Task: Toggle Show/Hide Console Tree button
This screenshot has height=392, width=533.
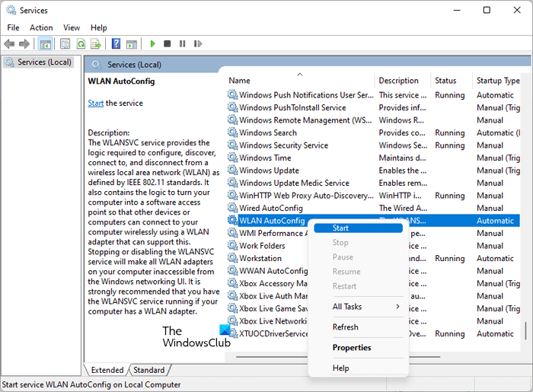Action: [46, 44]
